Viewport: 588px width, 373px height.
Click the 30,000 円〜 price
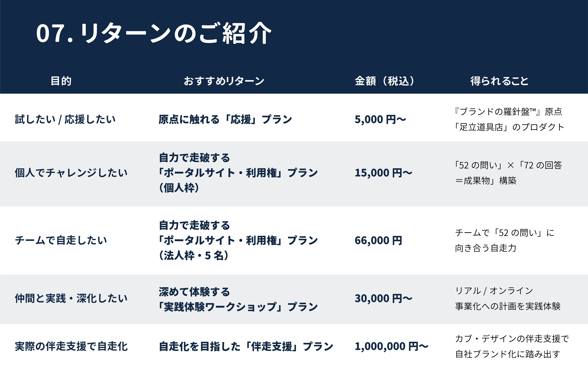coord(383,298)
